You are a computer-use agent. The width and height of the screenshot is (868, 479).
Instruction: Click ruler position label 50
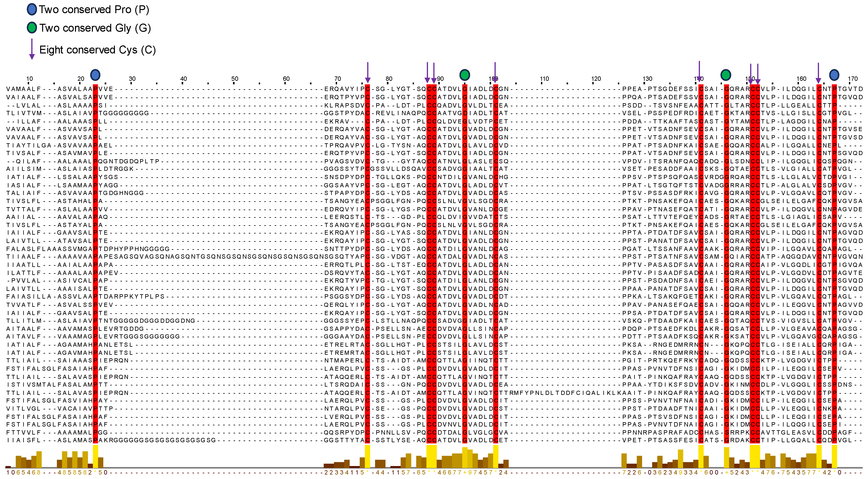point(235,79)
